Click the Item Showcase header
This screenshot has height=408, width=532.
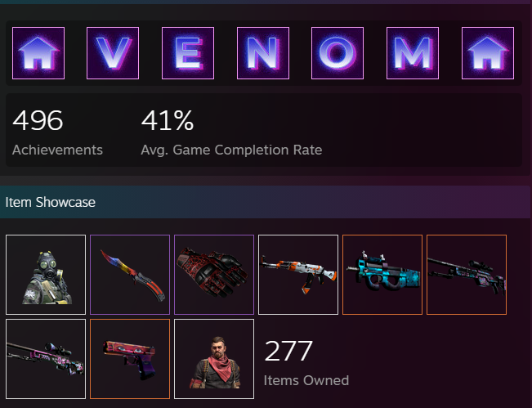pos(50,202)
